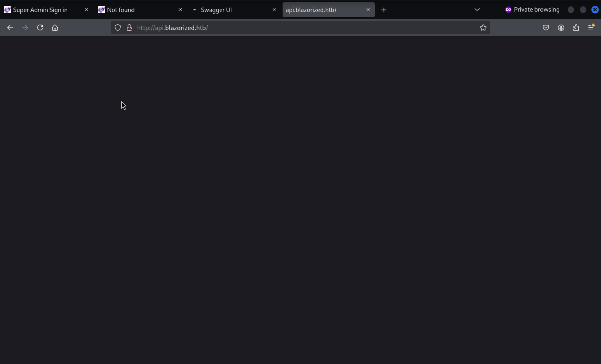Viewport: 601px width, 364px height.
Task: Switch to Super Admin Sign in tab
Action: (46, 10)
